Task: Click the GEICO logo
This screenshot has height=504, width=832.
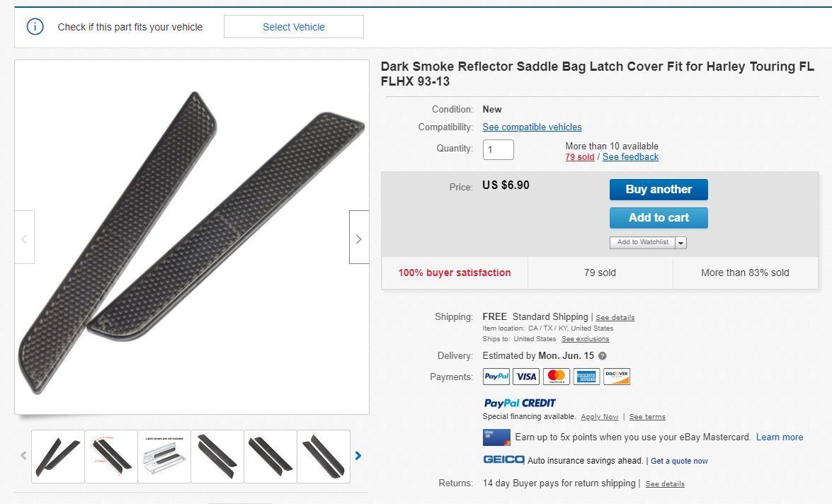Action: pyautogui.click(x=503, y=460)
